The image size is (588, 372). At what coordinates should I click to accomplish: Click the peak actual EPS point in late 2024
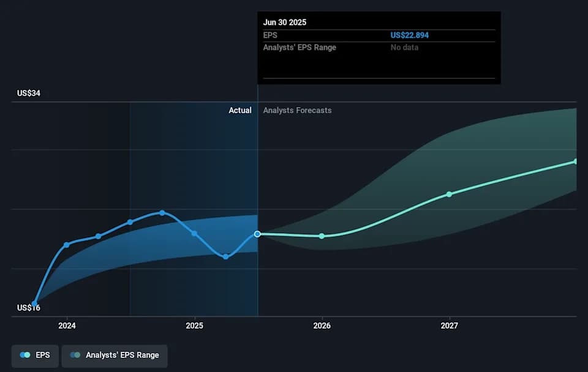click(162, 213)
